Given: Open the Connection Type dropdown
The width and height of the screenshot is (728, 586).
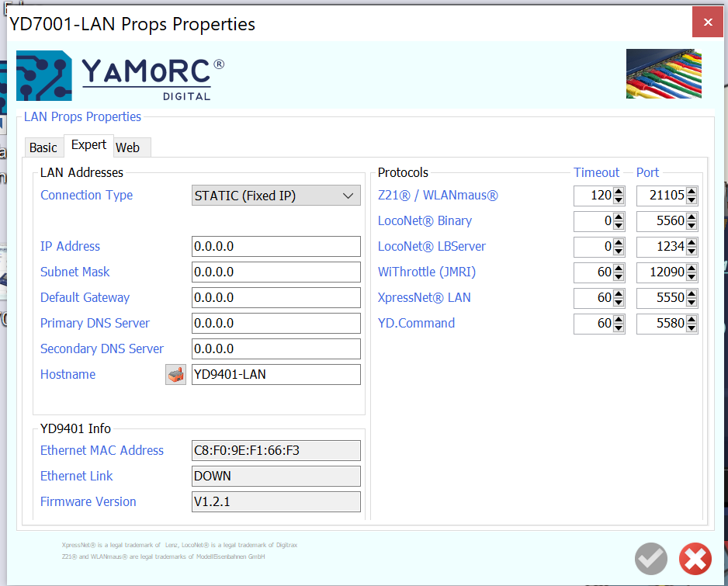Looking at the screenshot, I should [276, 196].
